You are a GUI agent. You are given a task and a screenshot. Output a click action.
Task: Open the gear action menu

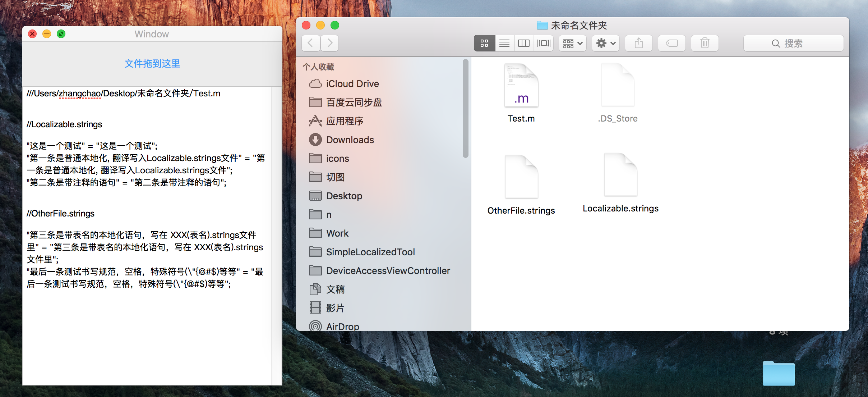(x=606, y=44)
